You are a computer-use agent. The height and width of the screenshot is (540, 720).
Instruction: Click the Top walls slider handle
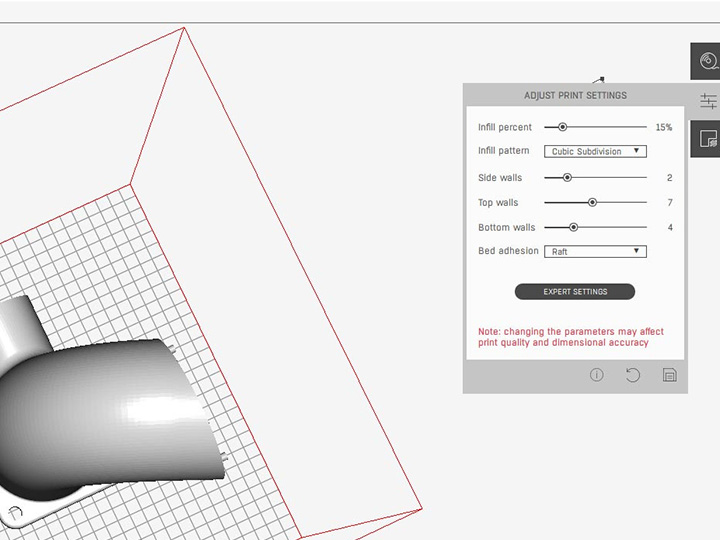(x=592, y=202)
